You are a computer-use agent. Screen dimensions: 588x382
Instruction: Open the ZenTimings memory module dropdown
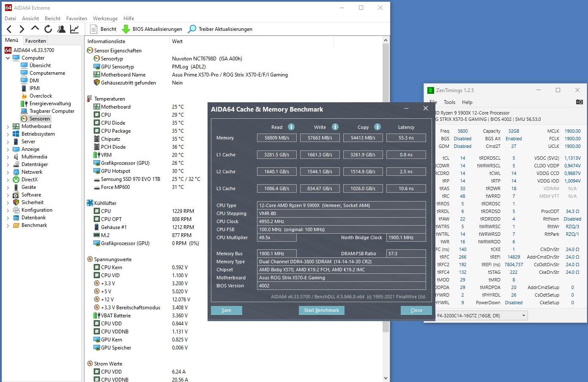click(x=524, y=316)
